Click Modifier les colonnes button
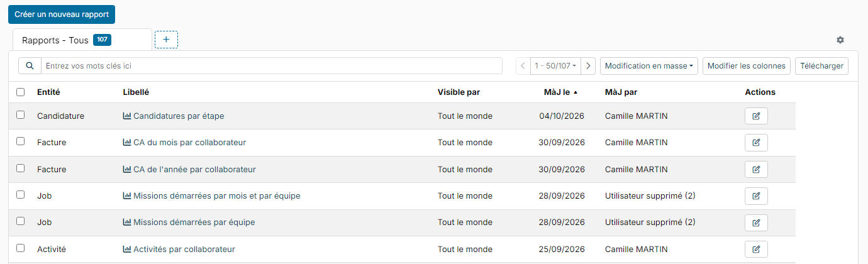 click(x=747, y=66)
